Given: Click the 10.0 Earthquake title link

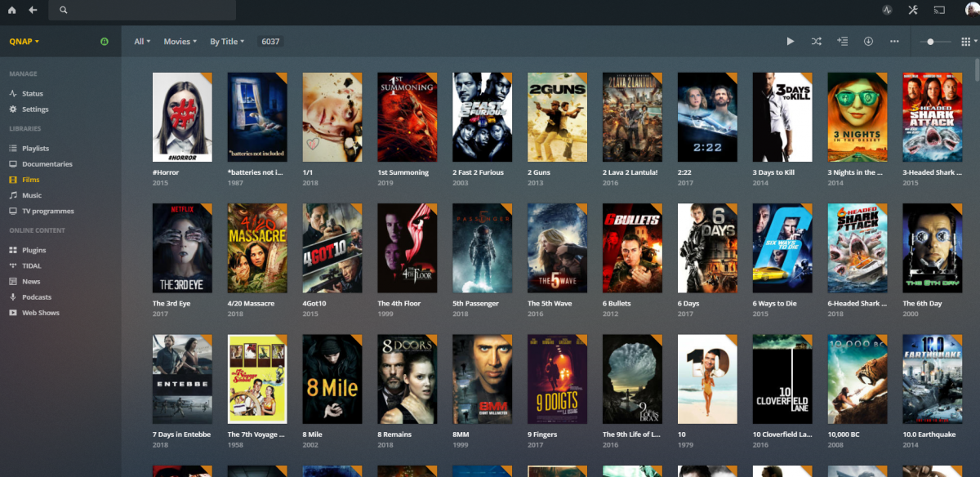Looking at the screenshot, I should (x=931, y=435).
